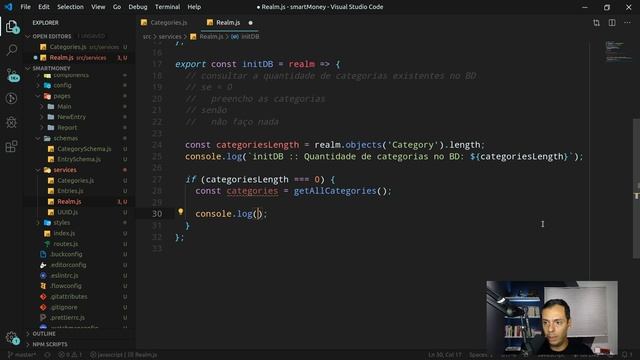Click the Open Changes compare icon

596,23
